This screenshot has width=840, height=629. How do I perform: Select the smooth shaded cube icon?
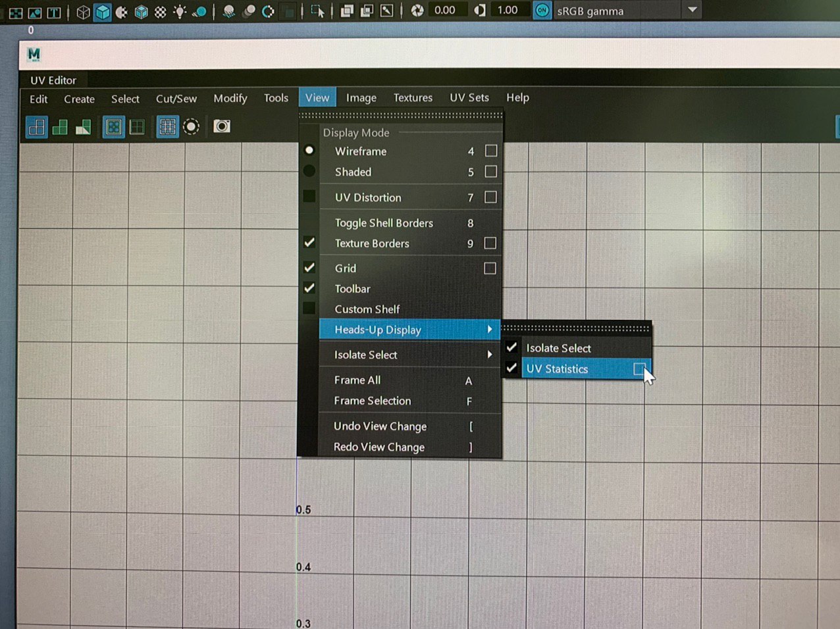102,12
